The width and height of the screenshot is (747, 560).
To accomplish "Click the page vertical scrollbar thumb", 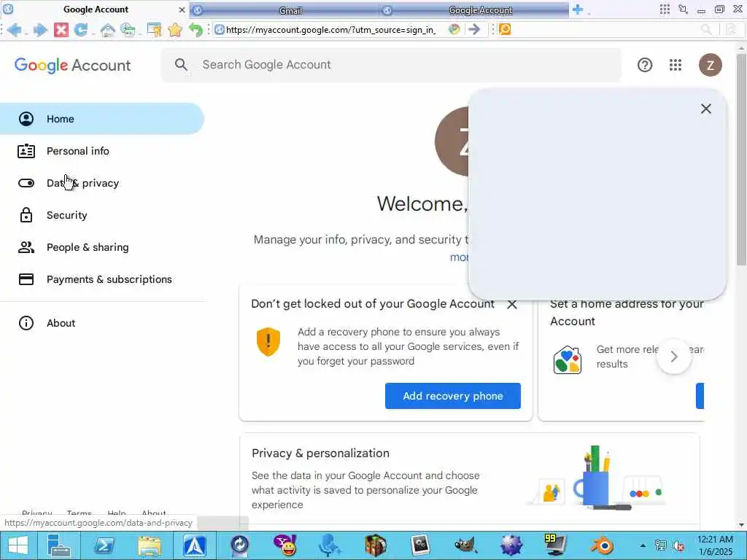I will tap(741, 160).
